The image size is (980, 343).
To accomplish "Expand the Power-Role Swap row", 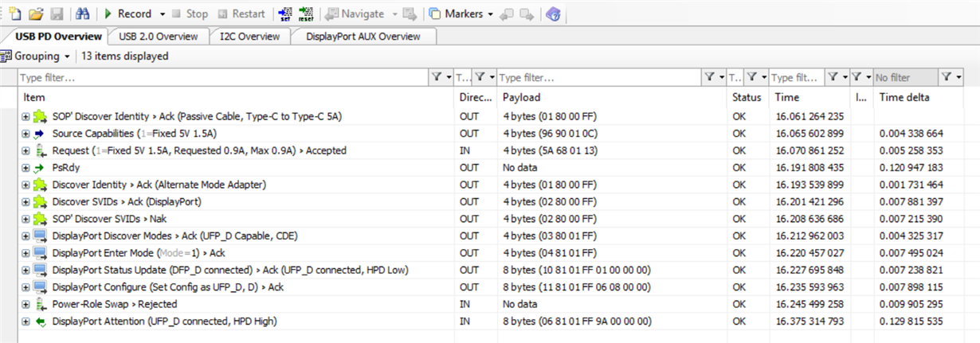I will click(x=26, y=304).
